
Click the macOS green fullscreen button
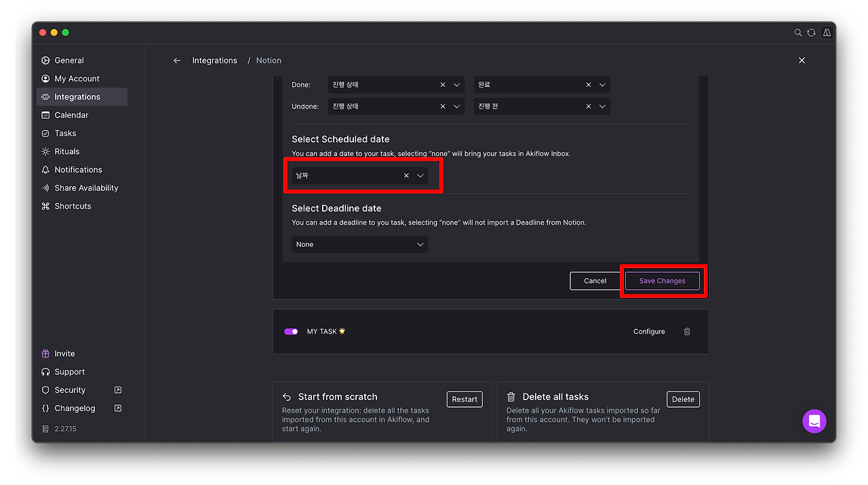click(x=66, y=33)
